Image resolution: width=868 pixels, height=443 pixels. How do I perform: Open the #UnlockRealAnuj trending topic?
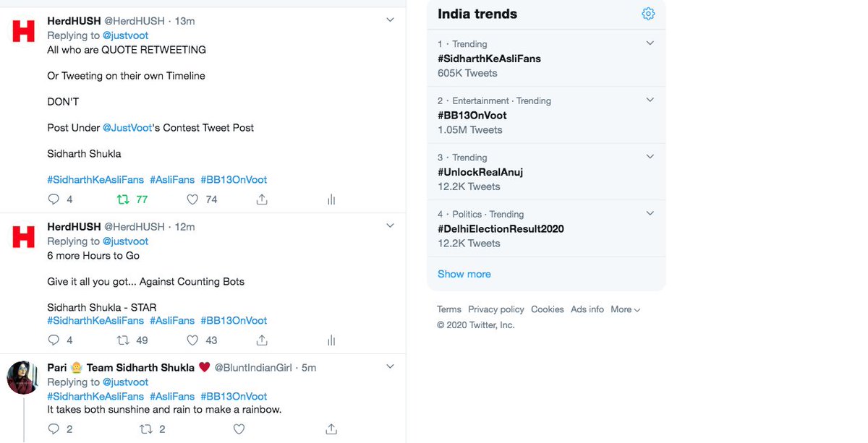(x=480, y=172)
